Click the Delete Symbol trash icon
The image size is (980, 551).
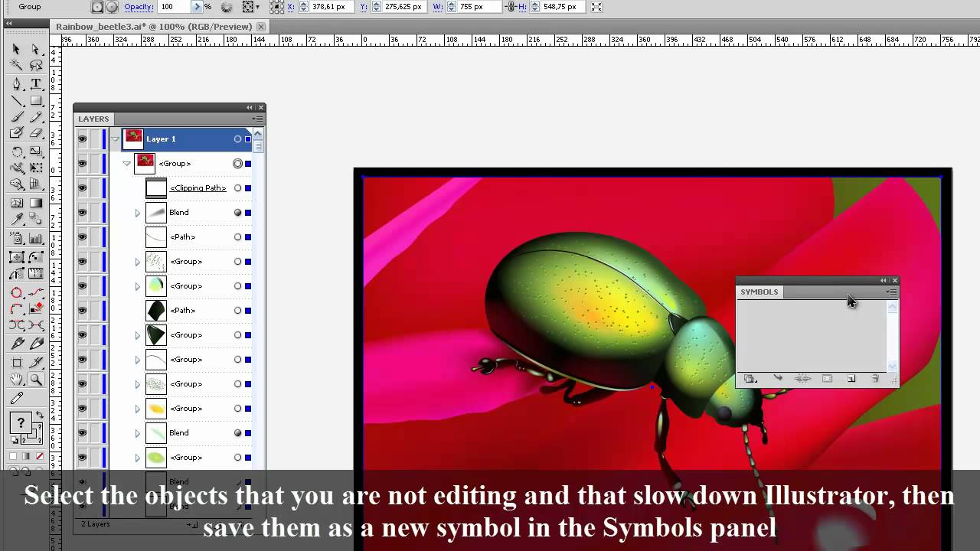coord(875,379)
